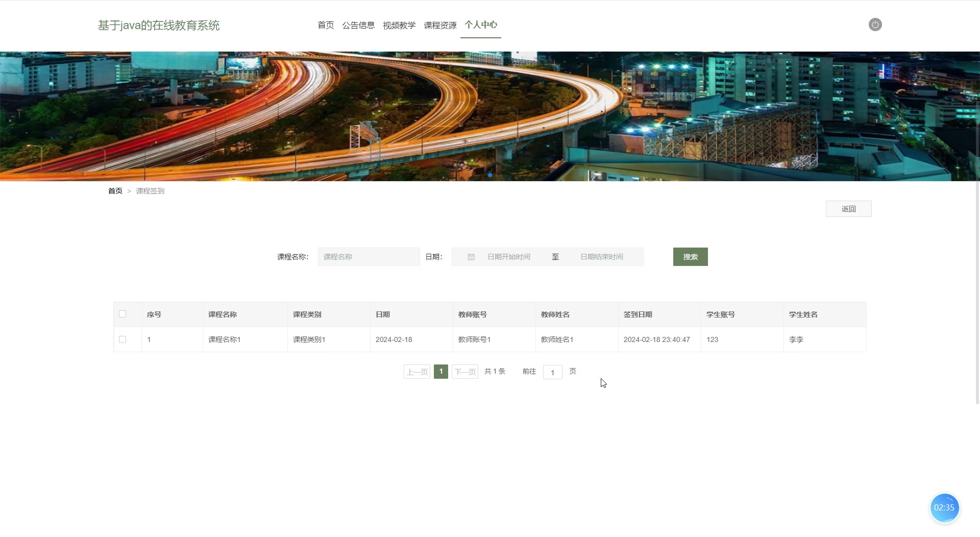This screenshot has width=980, height=537.
Task: Select the 个人中心 tab
Action: coord(481,25)
